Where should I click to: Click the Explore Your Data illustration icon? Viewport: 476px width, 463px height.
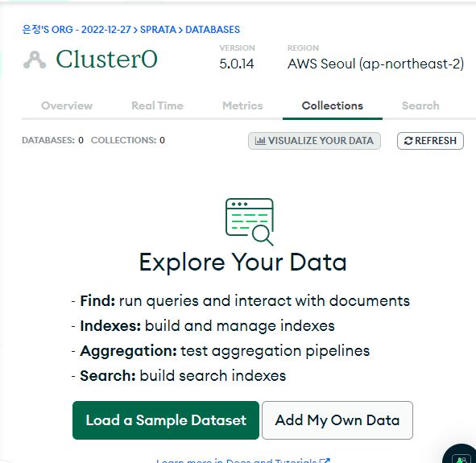coord(250,221)
